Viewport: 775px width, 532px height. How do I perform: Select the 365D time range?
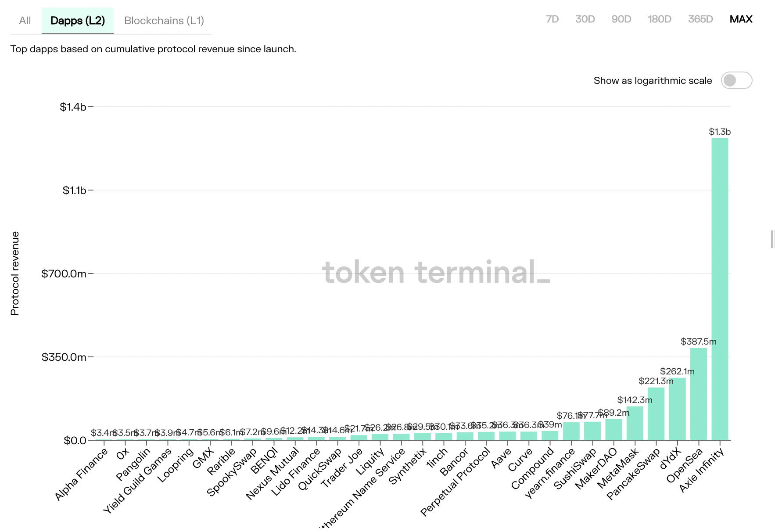click(700, 19)
